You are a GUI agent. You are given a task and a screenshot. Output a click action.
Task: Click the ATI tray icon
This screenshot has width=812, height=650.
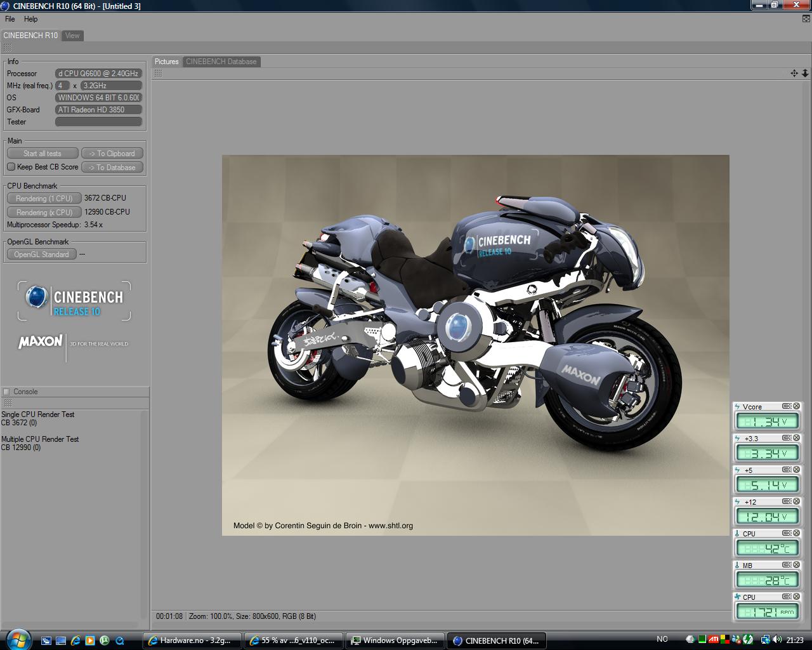(713, 640)
